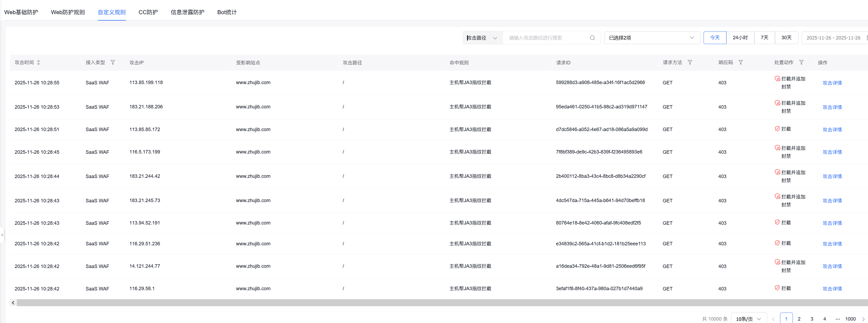Open the 接入类型 column filter

click(113, 62)
